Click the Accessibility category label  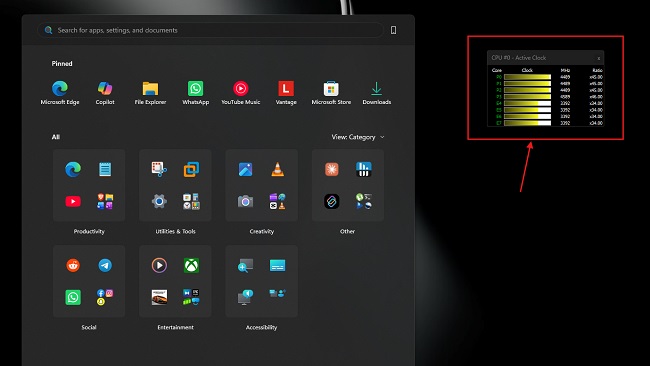tap(261, 327)
